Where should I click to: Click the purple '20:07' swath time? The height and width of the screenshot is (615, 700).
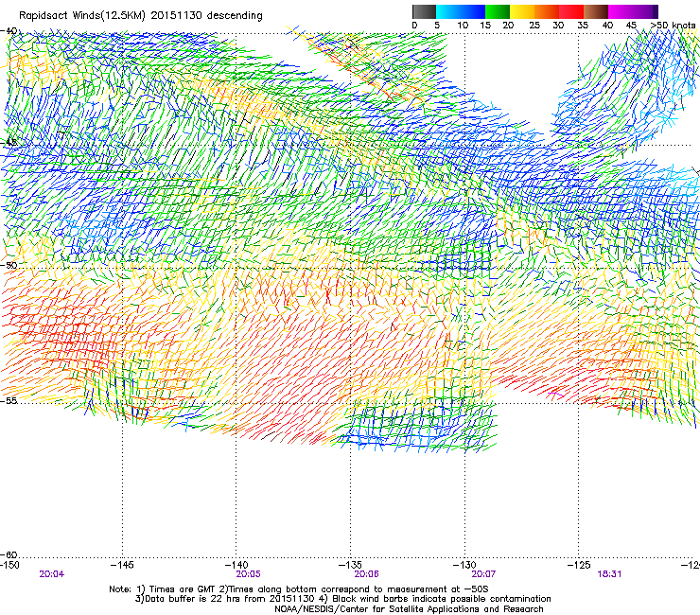[x=483, y=574]
